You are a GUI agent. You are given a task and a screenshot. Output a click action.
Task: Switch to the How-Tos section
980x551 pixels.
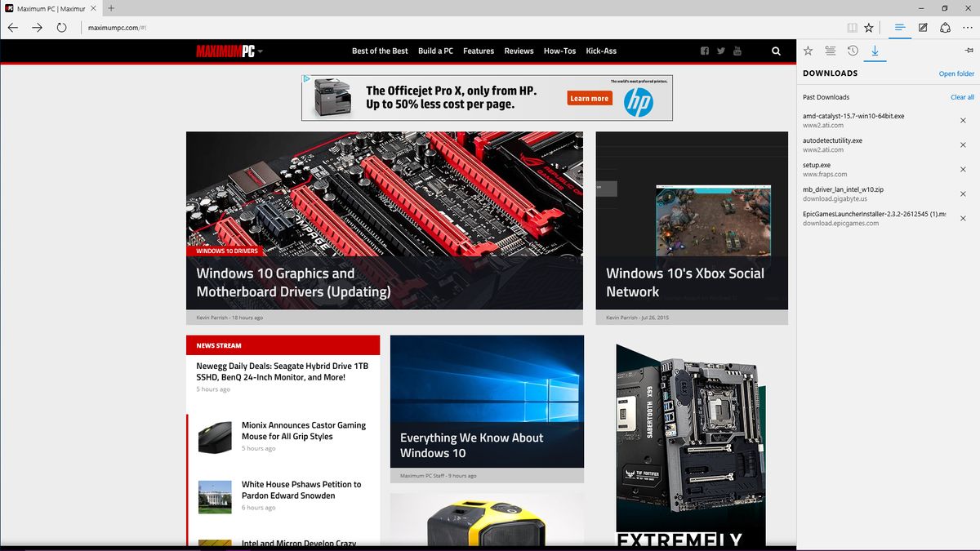559,51
